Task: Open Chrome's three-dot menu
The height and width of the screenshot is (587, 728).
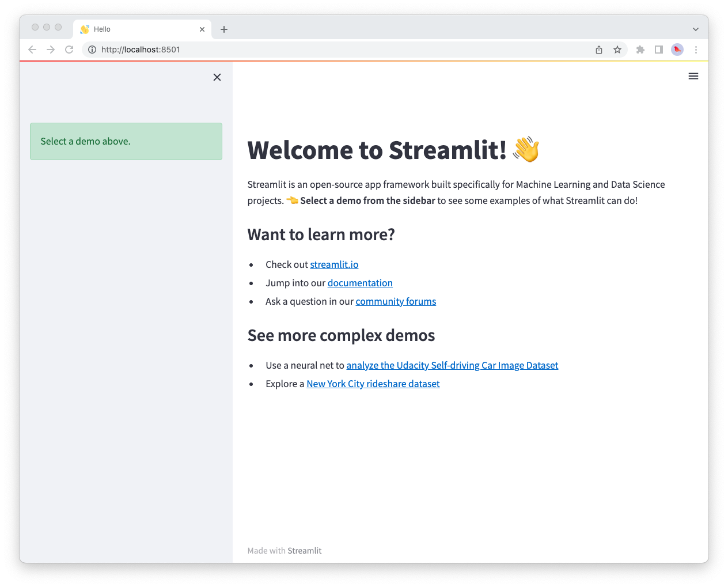Action: 696,50
